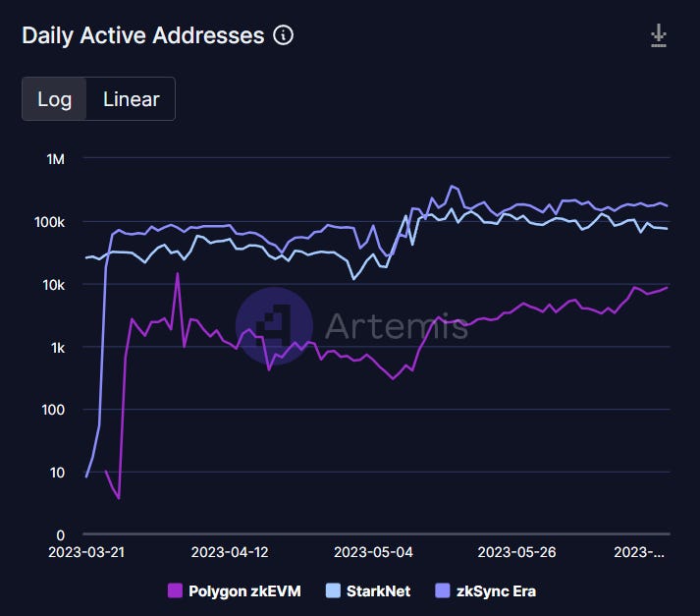Click the 1k y-axis label
The height and width of the screenshot is (616, 700).
coord(58,348)
